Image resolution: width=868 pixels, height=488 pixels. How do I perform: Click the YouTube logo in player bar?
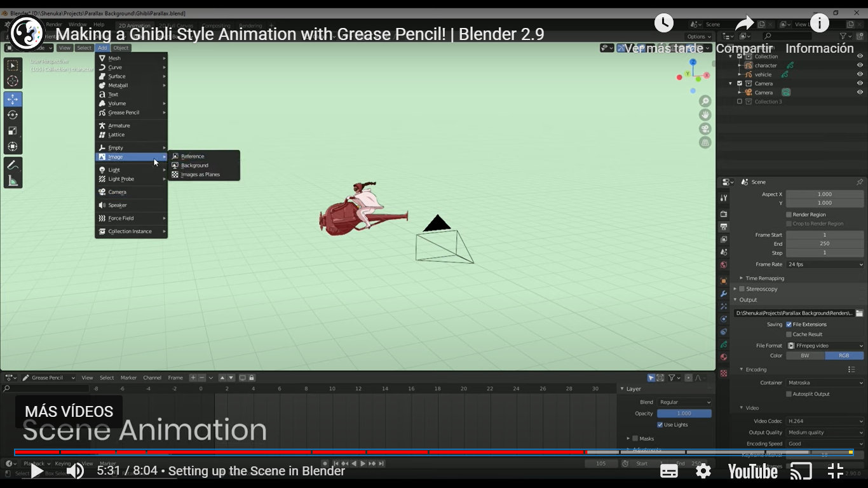(x=752, y=471)
